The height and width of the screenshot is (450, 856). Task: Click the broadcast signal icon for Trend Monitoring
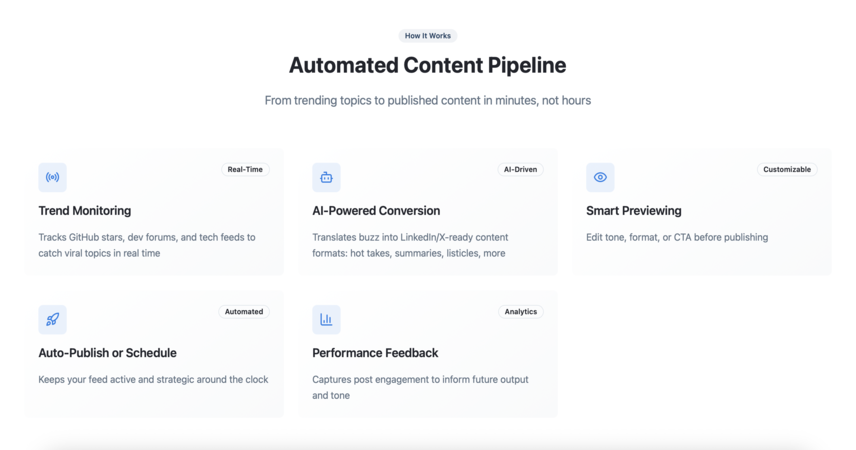(52, 177)
